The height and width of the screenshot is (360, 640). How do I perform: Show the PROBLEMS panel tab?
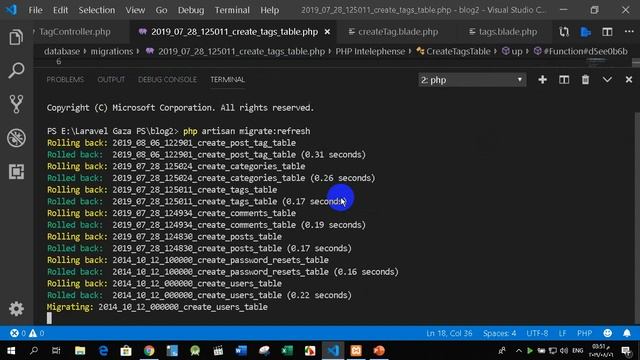pos(65,79)
